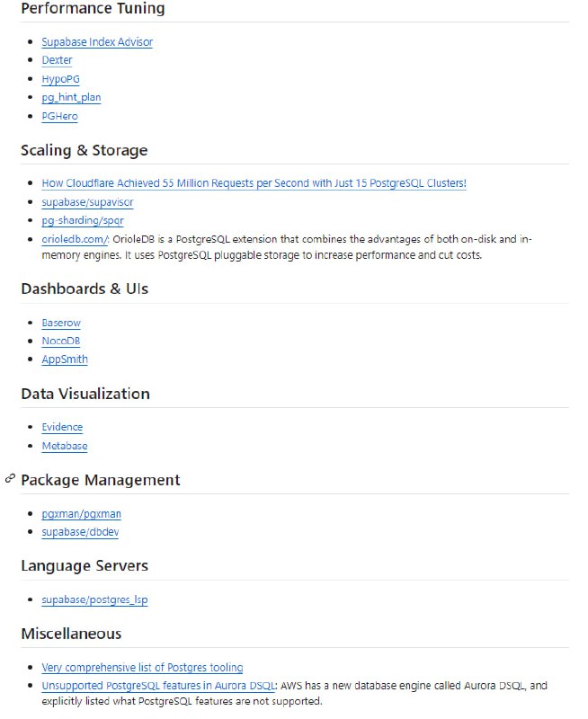The height and width of the screenshot is (719, 588).
Task: Open the Baserow link
Action: pyautogui.click(x=61, y=323)
